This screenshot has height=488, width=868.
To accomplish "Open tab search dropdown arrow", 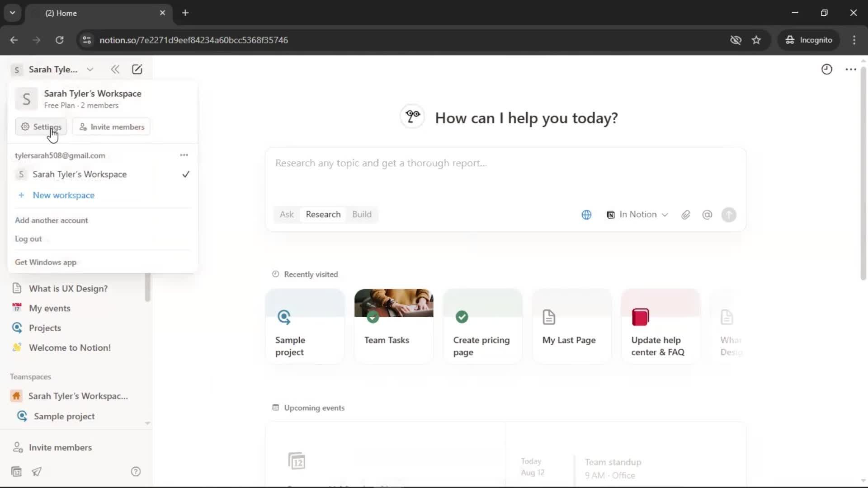I will [13, 13].
